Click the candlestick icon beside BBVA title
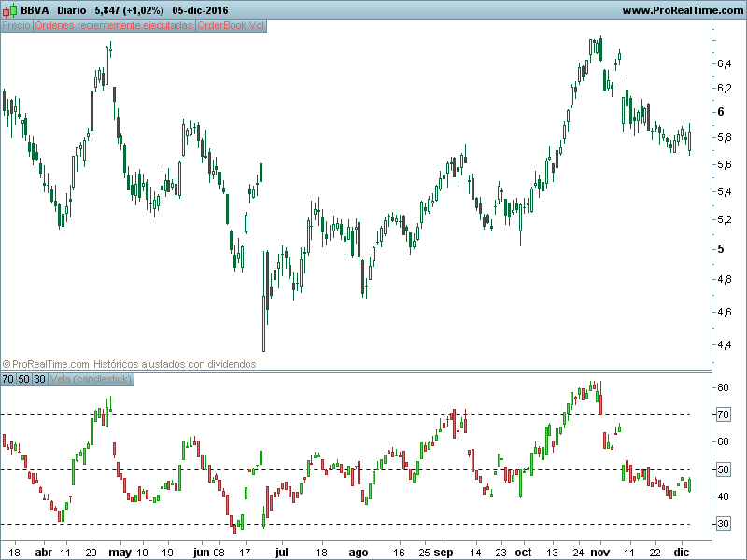 [x=9, y=10]
